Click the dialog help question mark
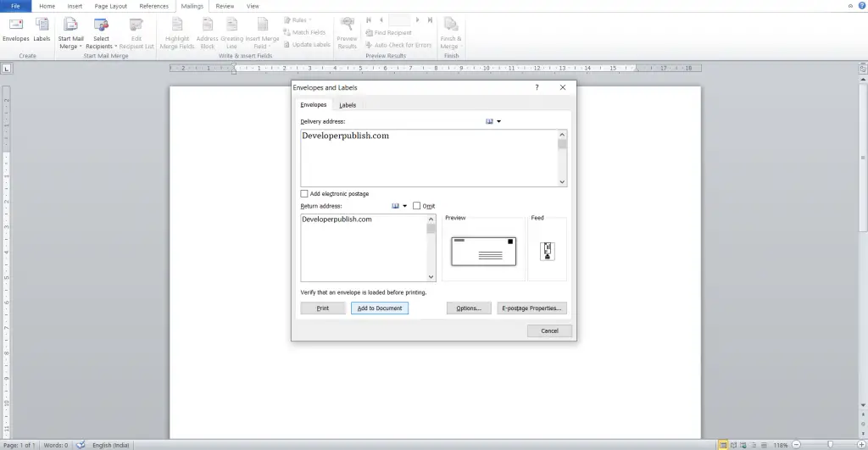This screenshot has height=450, width=868. 537,87
